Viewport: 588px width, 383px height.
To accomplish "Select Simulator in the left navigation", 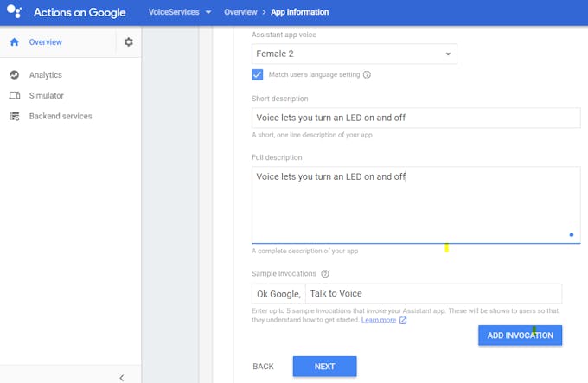I will tap(47, 96).
